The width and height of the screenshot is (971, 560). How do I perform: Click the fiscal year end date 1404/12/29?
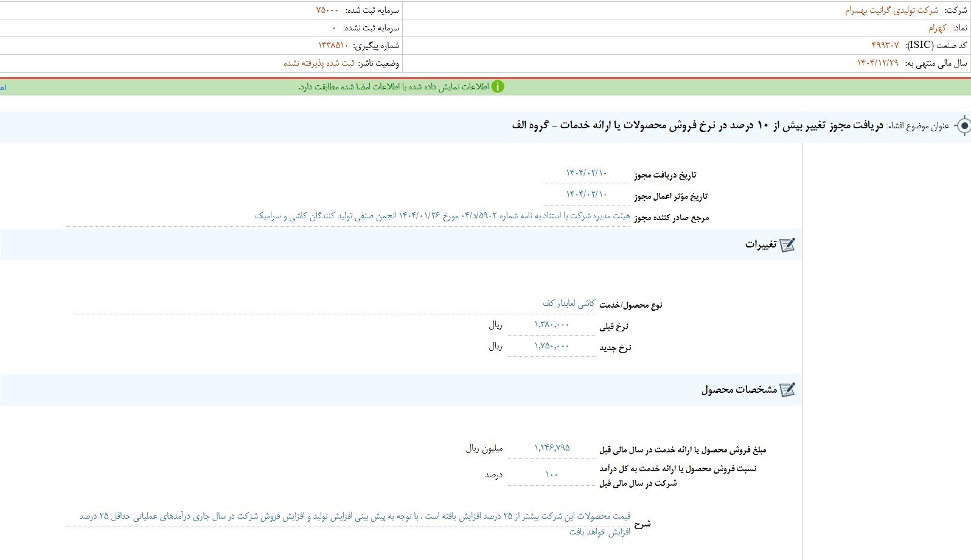[x=877, y=63]
